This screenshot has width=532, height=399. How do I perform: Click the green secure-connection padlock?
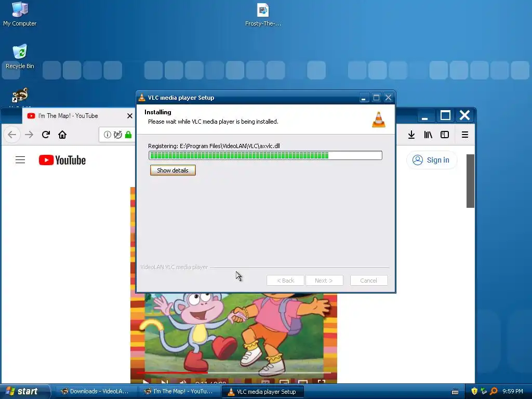tap(128, 135)
